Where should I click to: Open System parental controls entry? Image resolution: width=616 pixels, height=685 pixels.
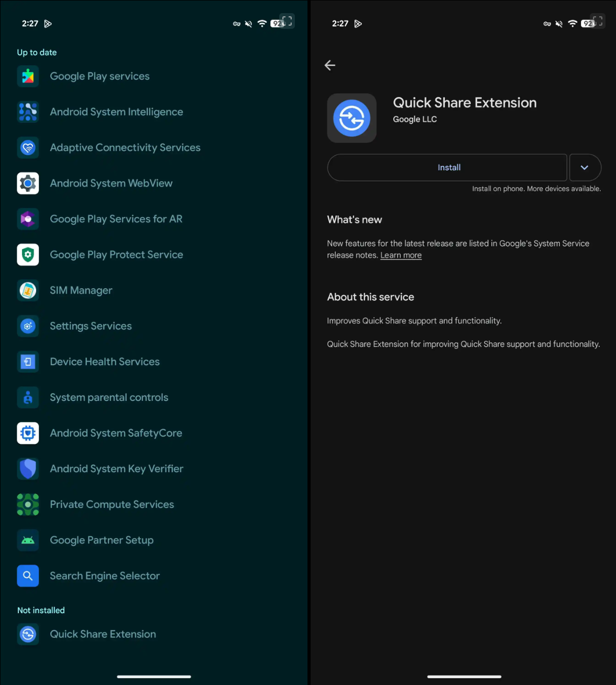(109, 397)
